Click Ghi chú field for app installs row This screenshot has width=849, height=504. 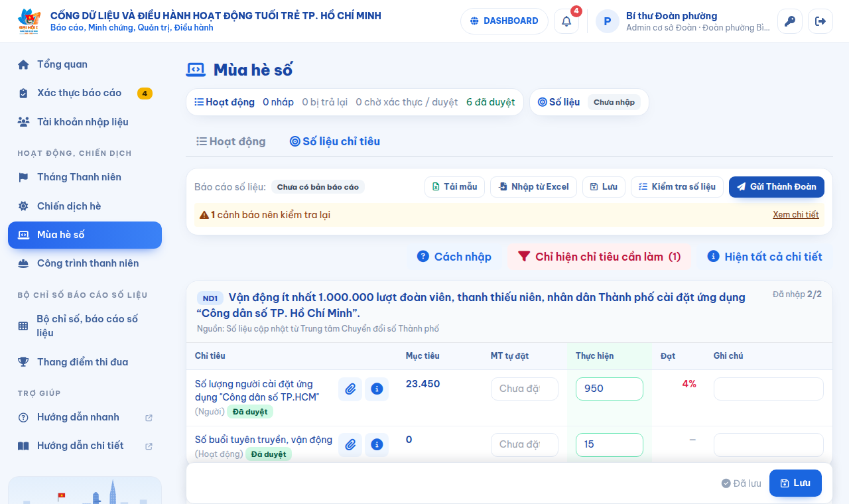click(x=769, y=389)
